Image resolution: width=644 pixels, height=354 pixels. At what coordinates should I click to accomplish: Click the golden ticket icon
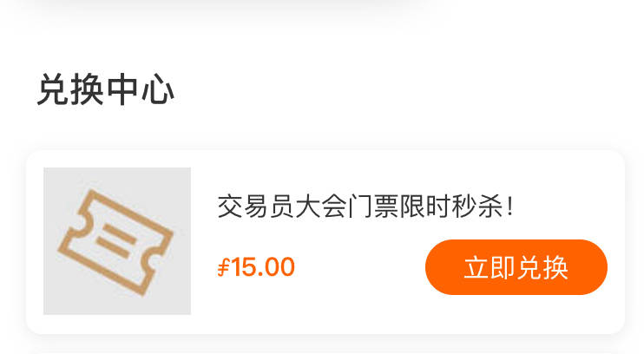pos(115,242)
